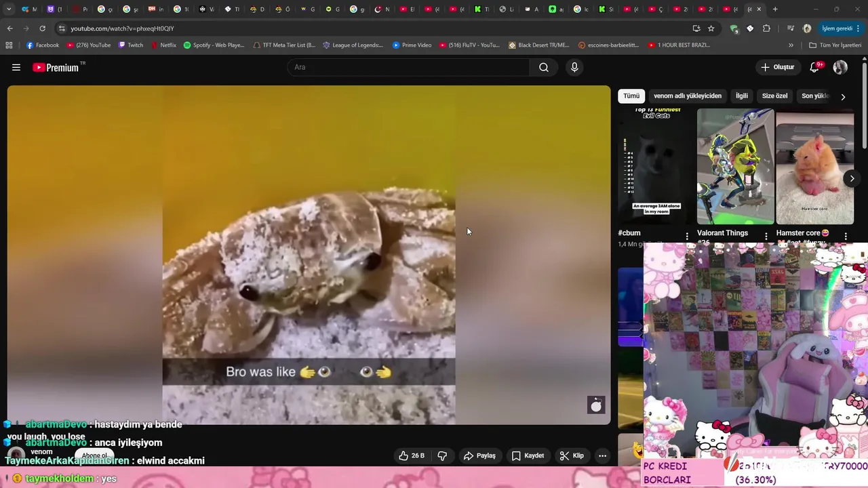The image size is (868, 488).
Task: Open options menu for #cbum short
Action: pyautogui.click(x=687, y=236)
